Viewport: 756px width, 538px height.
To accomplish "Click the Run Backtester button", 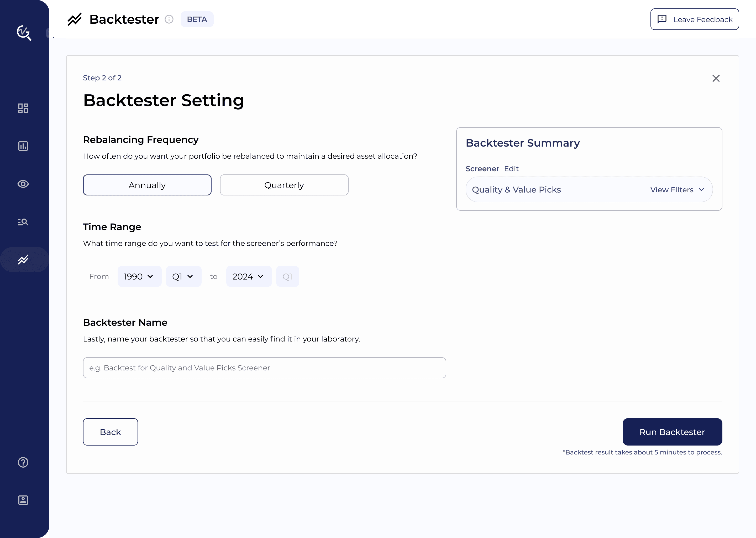I will [672, 432].
